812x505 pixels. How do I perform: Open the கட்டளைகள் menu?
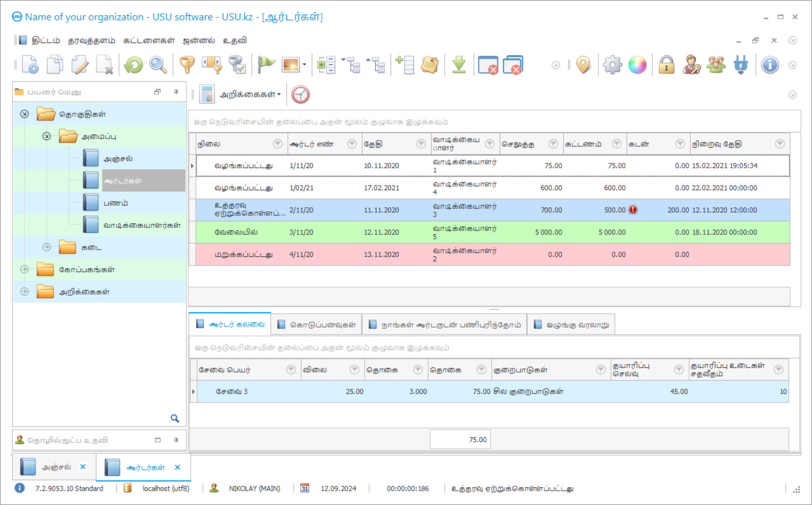pyautogui.click(x=149, y=41)
